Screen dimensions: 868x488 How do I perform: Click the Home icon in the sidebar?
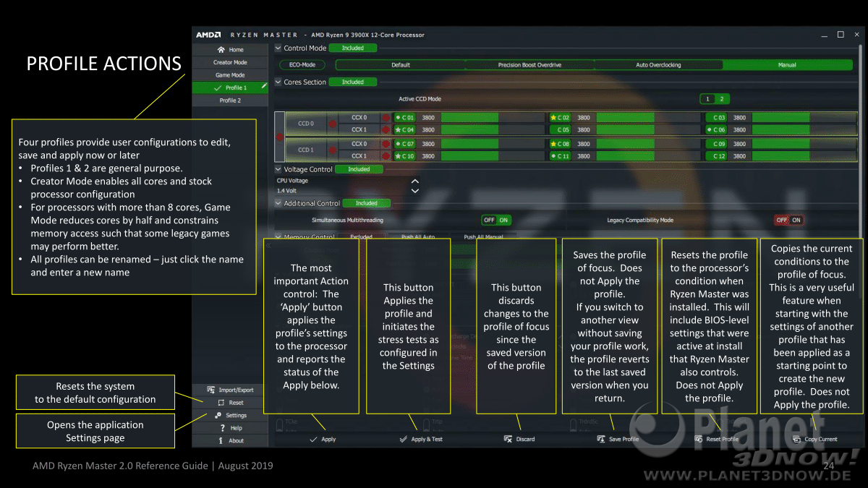[221, 50]
